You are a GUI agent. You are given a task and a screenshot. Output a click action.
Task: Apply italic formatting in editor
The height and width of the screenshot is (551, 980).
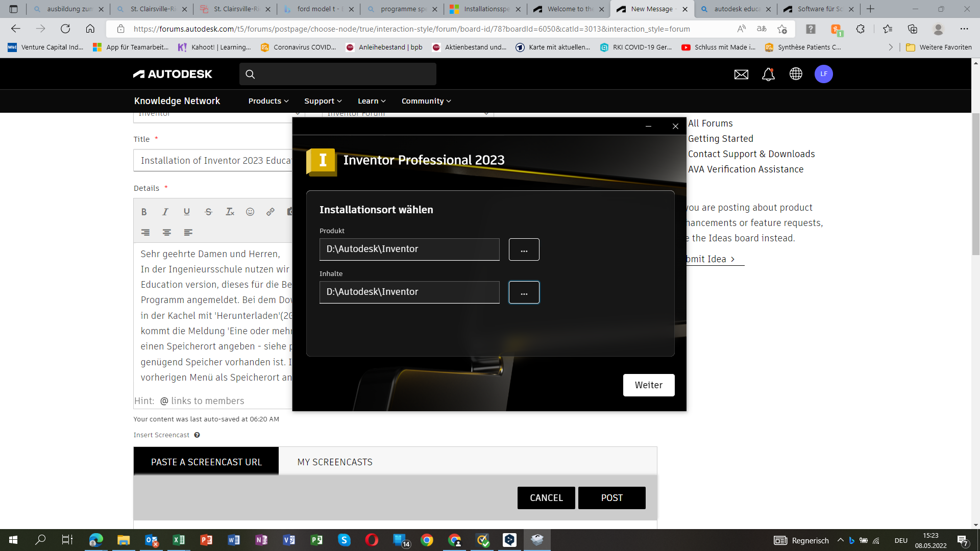coord(165,212)
